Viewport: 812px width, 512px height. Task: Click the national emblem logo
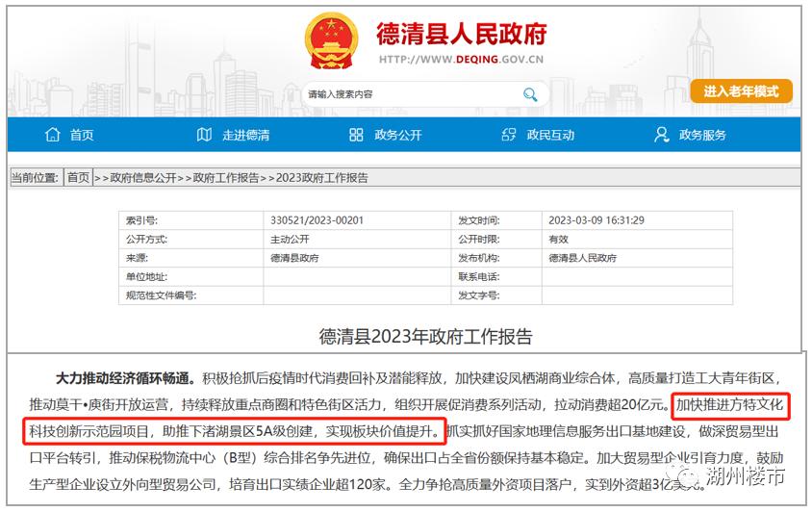(x=331, y=41)
